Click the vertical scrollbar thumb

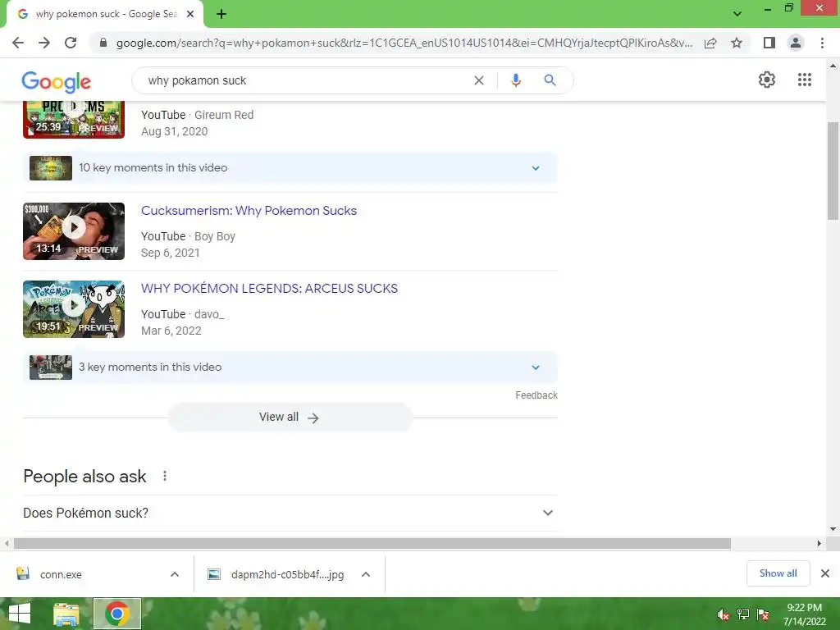click(x=833, y=171)
